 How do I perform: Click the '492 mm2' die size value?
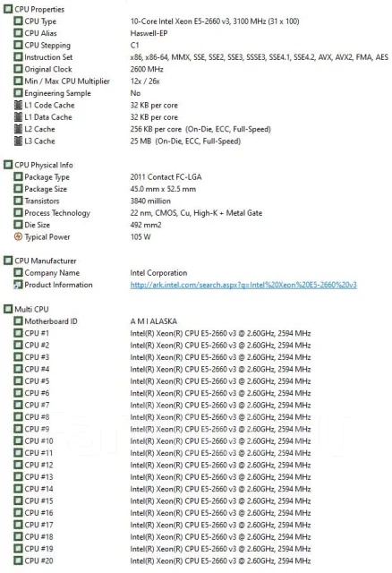(x=145, y=225)
